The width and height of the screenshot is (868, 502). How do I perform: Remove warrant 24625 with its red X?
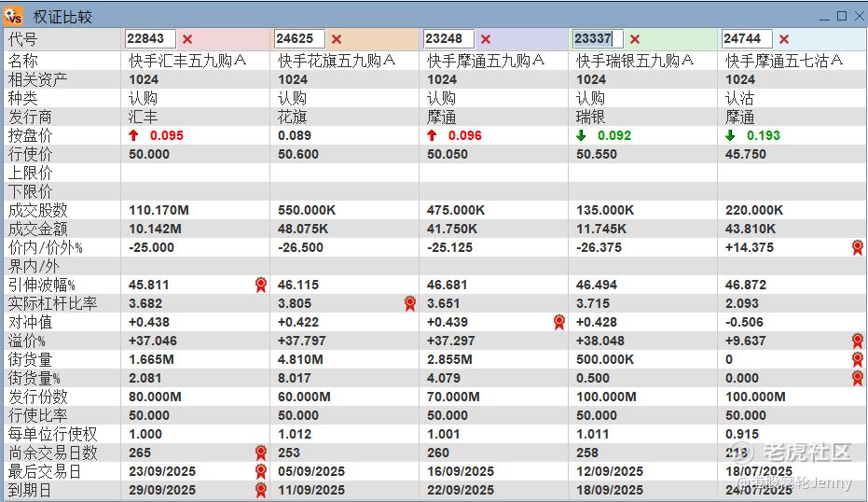pos(337,39)
